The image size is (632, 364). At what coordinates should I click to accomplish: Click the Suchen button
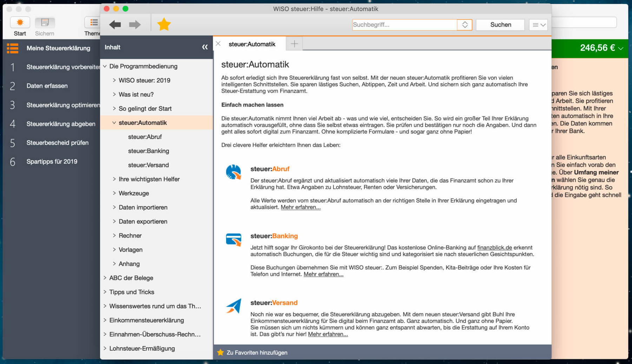click(x=500, y=25)
